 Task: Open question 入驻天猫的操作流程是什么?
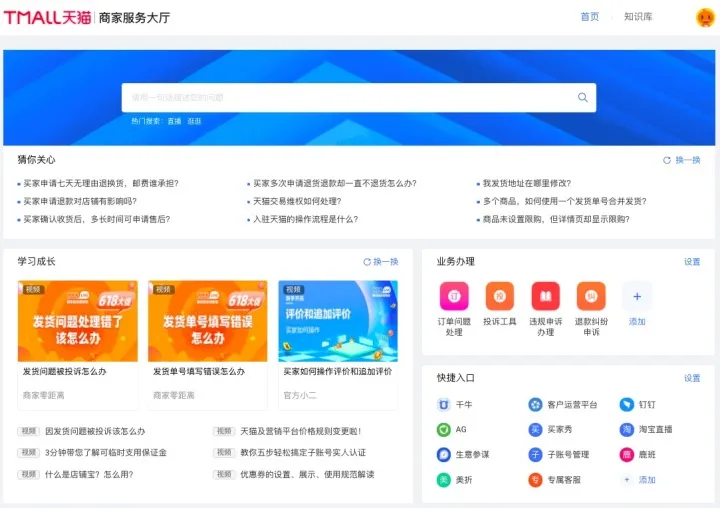305,219
